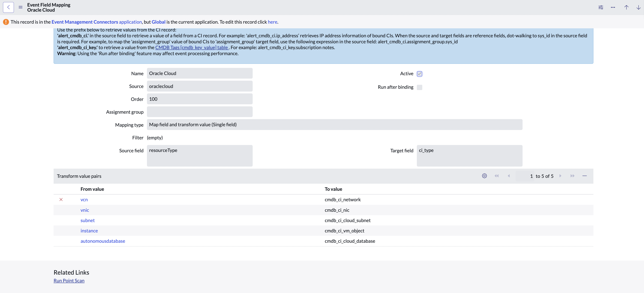Open the form context hamburger menu
This screenshot has height=293, width=644.
pos(20,7)
